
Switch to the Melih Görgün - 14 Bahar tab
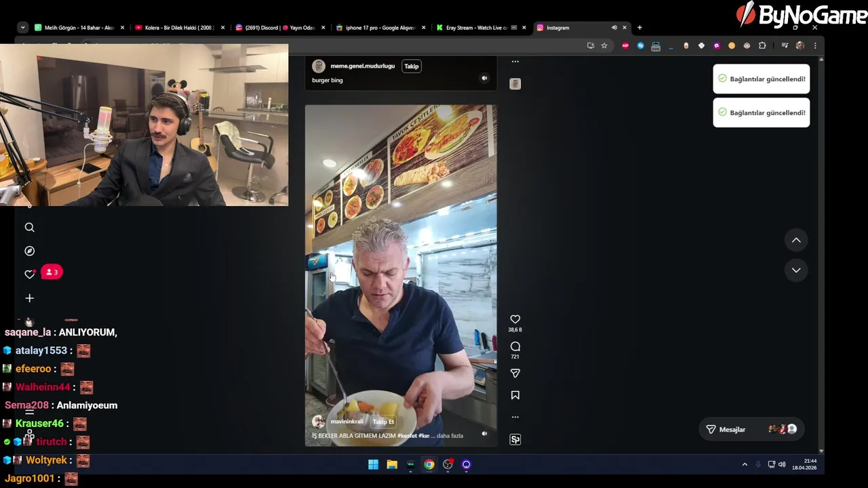[x=79, y=28]
